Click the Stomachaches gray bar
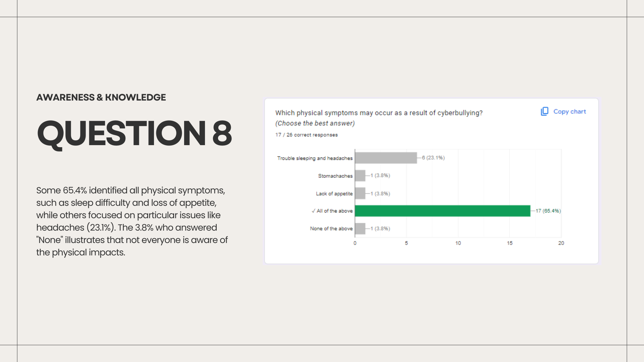The height and width of the screenshot is (362, 644). tap(360, 176)
